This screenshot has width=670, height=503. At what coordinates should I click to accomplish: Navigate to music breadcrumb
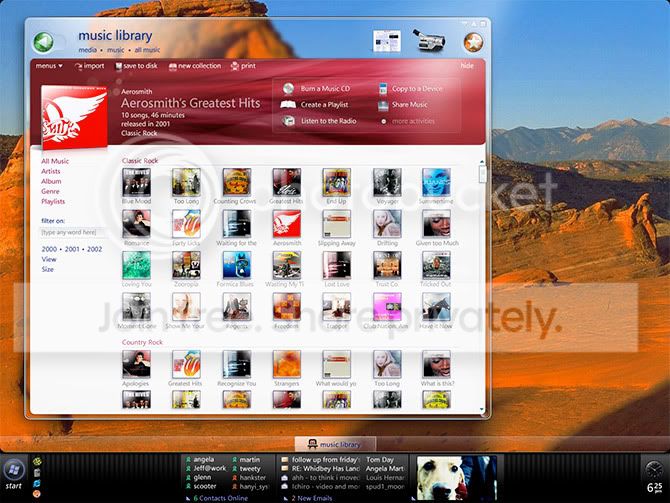[115, 50]
